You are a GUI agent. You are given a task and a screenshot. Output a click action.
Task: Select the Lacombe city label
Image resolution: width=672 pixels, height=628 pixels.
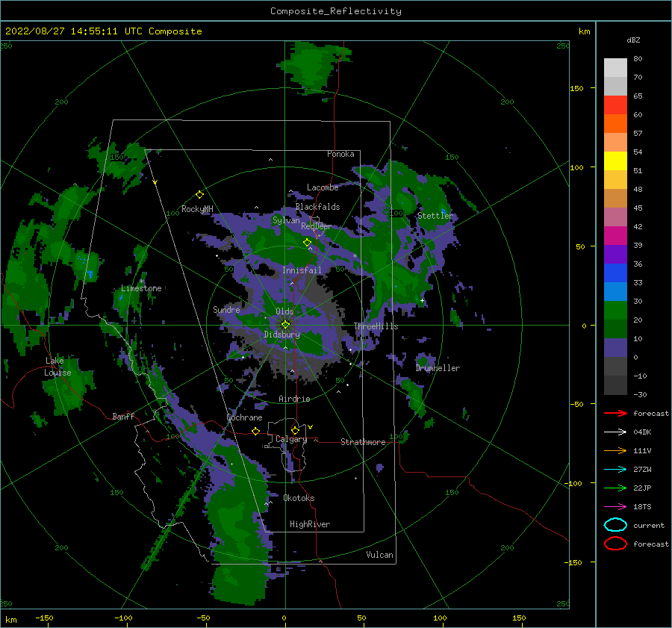click(323, 187)
